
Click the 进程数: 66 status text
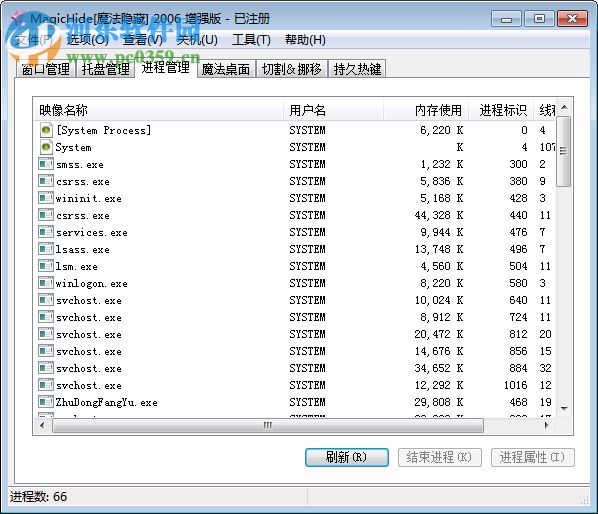tap(39, 496)
